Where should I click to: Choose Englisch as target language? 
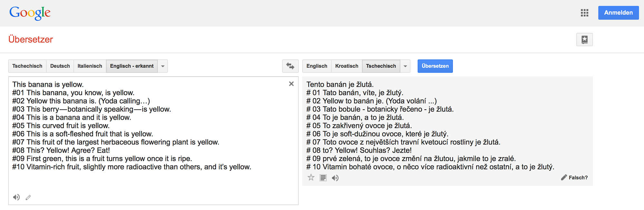(317, 66)
